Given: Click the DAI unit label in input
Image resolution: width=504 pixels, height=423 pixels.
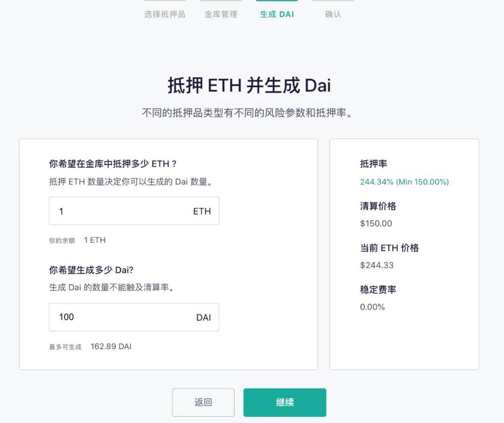Looking at the screenshot, I should click(x=203, y=318).
